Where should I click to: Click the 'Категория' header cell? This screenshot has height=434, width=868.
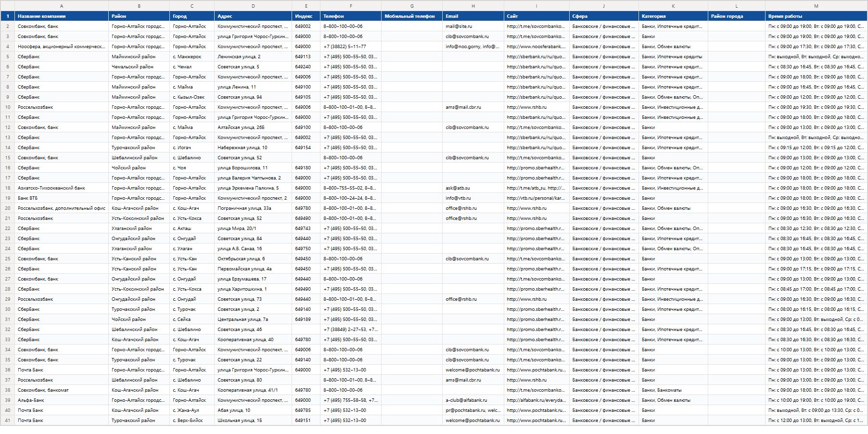pyautogui.click(x=673, y=16)
